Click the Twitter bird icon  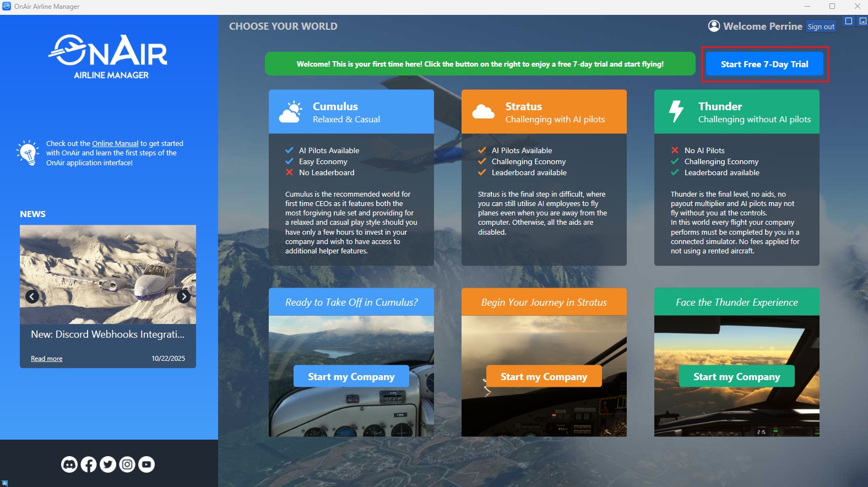pyautogui.click(x=108, y=464)
